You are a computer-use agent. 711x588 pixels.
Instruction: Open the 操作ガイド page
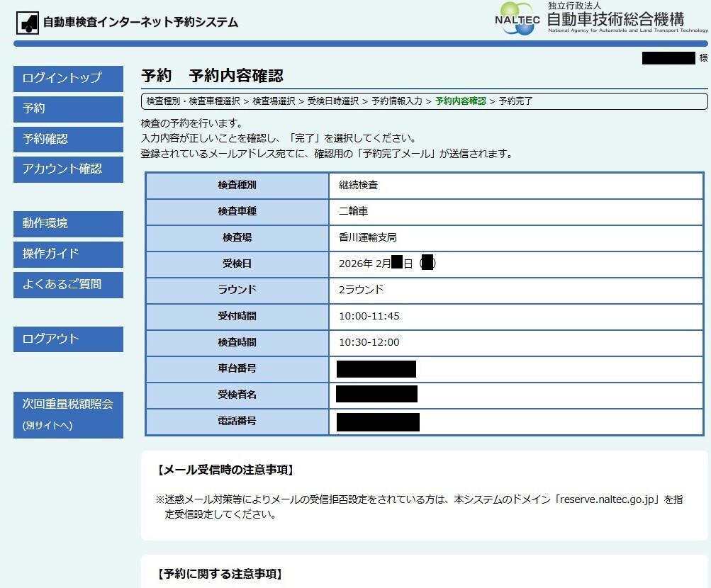click(x=69, y=254)
